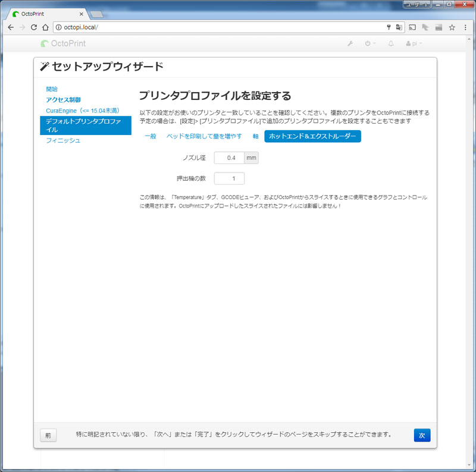Screen dimensions: 476x472
Task: Open saved password key icon in address bar
Action: point(389,27)
